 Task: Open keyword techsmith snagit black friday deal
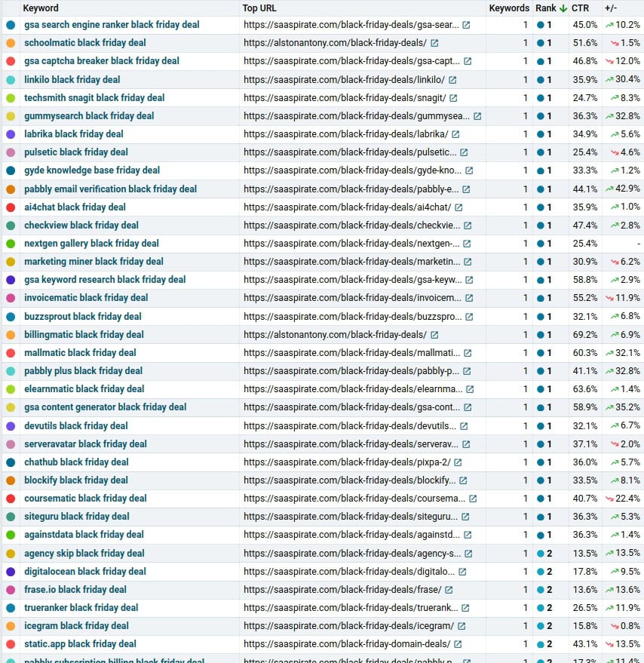[x=94, y=97]
